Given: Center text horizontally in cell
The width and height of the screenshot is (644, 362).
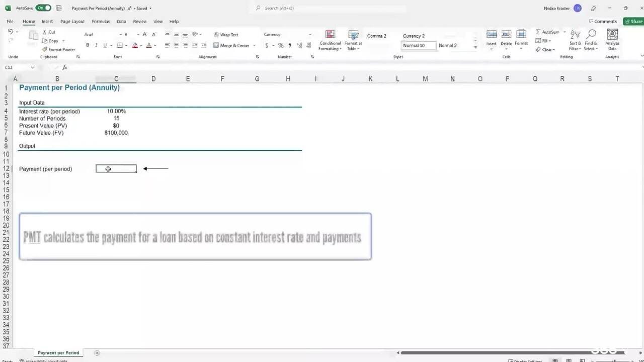Looking at the screenshot, I should (x=176, y=45).
